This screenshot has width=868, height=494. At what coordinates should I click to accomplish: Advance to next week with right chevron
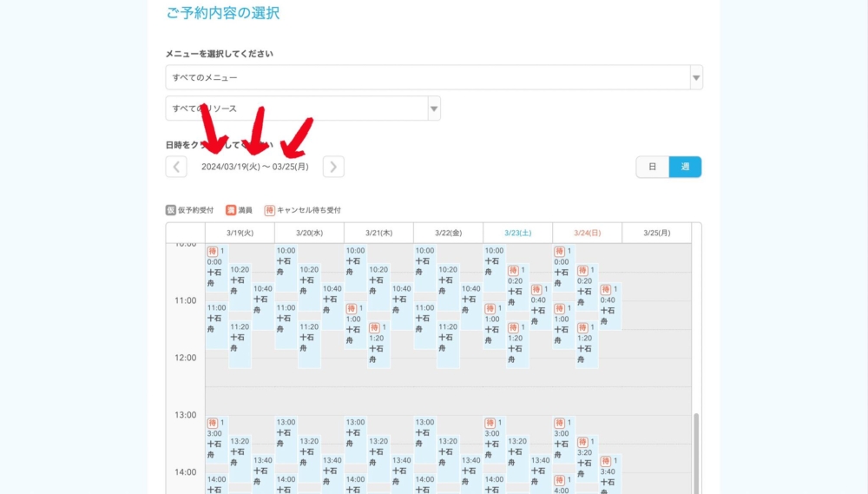pos(333,167)
